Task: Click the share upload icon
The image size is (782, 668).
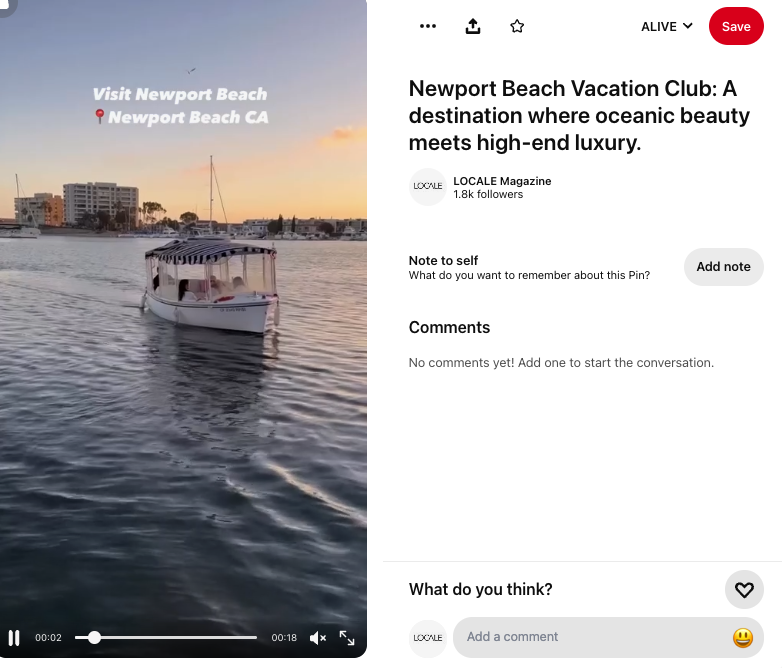Action: (473, 26)
